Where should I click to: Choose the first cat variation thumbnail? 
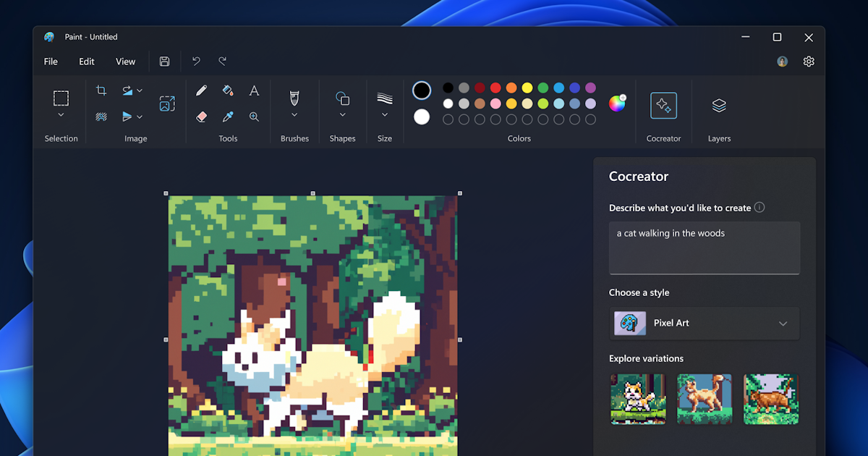(638, 399)
